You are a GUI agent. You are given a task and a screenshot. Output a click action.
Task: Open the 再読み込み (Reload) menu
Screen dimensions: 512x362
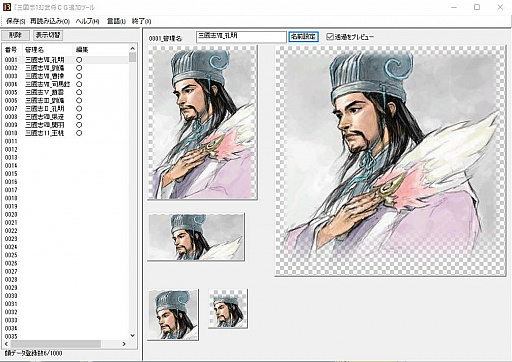tap(50, 21)
